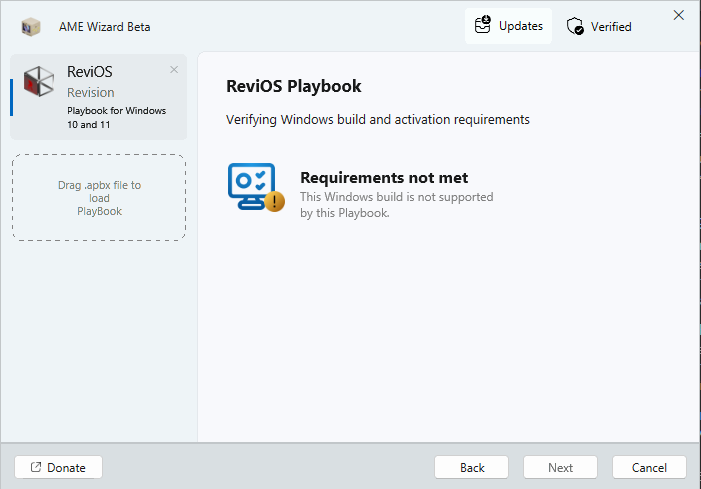Click the 'Revision' subtitle under ReviOS

tap(91, 92)
